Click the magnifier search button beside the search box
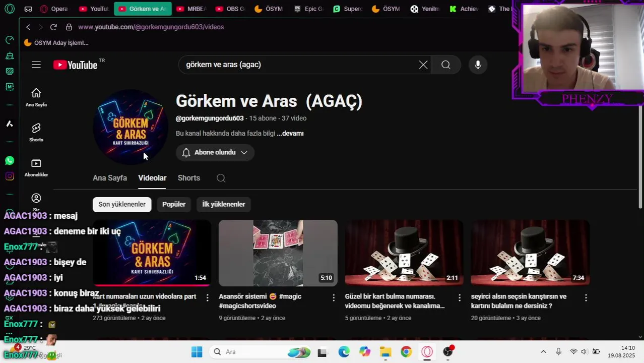 click(446, 65)
